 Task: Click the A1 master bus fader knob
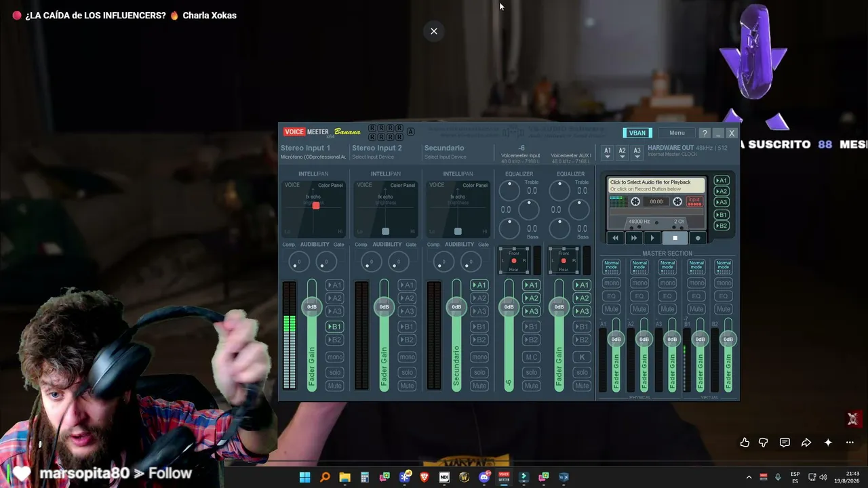coord(616,339)
